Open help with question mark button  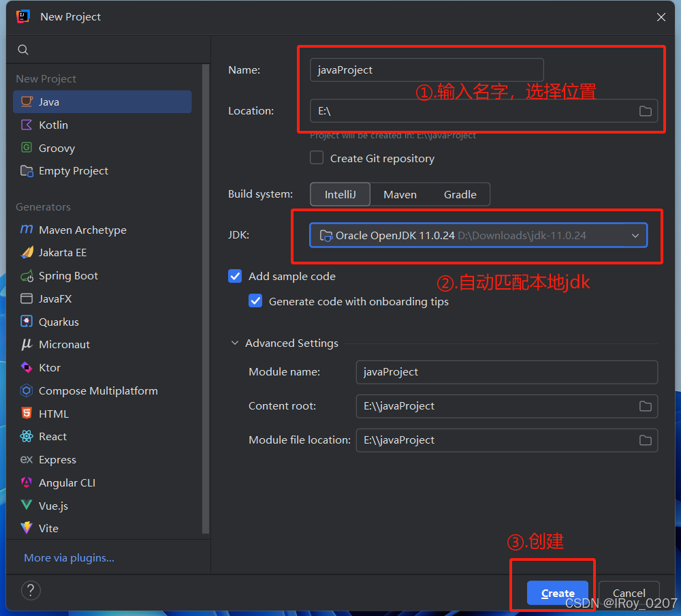[31, 590]
